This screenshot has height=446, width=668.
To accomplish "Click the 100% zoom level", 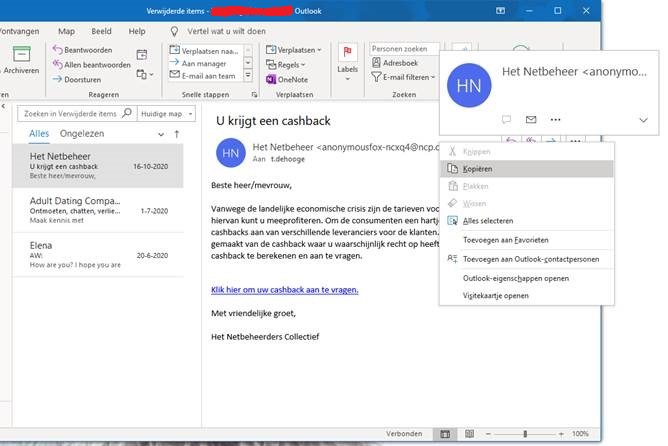I will 580,434.
